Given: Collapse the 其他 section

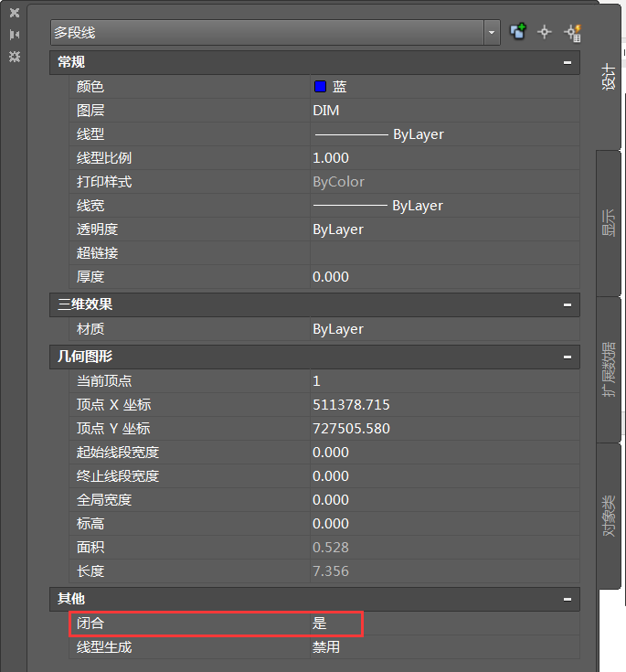Looking at the screenshot, I should coord(568,599).
